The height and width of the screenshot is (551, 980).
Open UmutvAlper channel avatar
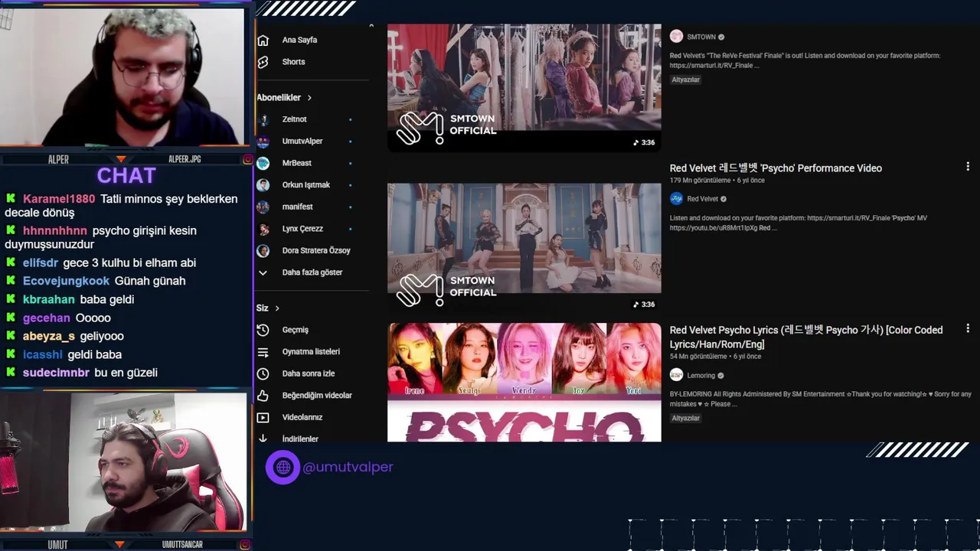point(263,142)
